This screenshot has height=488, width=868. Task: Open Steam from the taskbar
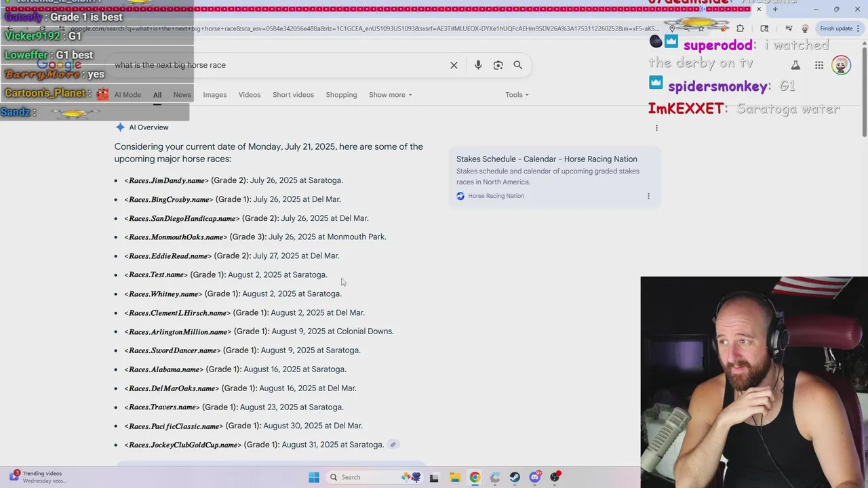(x=515, y=477)
